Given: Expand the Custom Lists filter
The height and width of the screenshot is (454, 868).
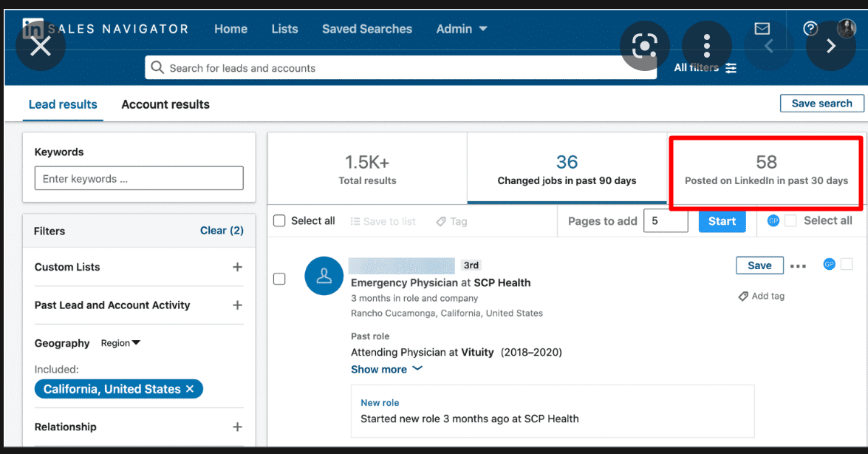Looking at the screenshot, I should click(237, 267).
